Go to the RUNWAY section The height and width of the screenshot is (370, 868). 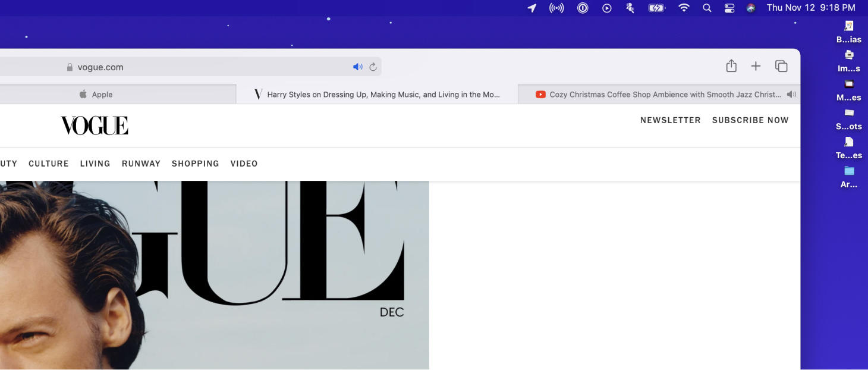pos(141,164)
